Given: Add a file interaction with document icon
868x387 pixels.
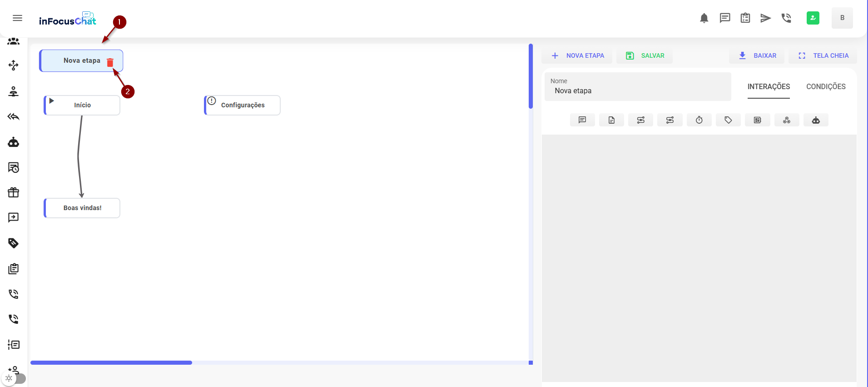Looking at the screenshot, I should pos(611,120).
